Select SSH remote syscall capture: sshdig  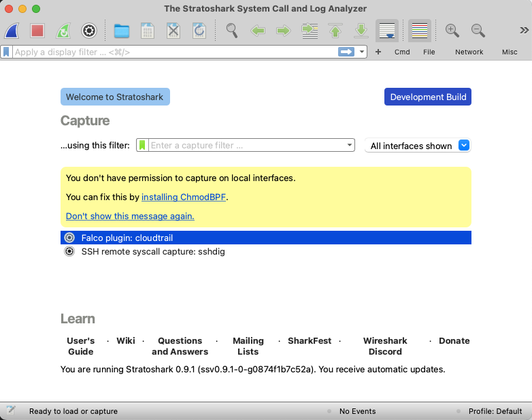coord(266,252)
